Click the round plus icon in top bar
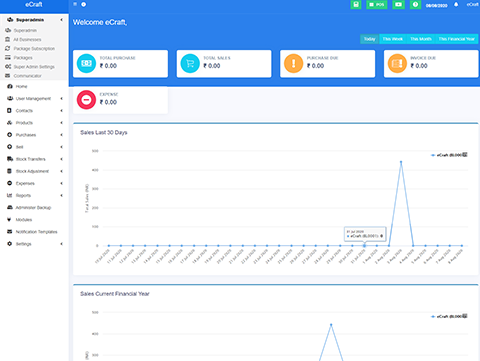 [84, 4]
